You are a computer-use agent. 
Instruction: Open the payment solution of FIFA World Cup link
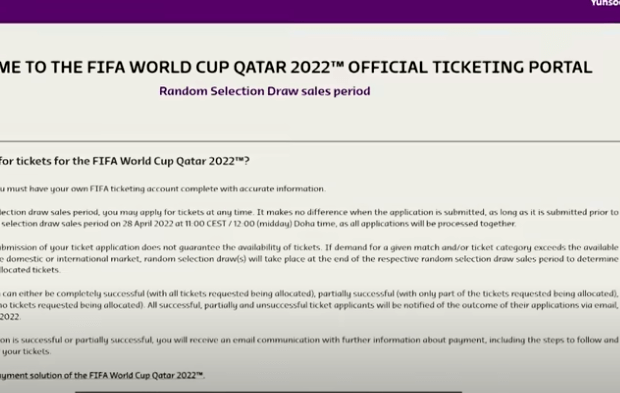click(x=102, y=375)
